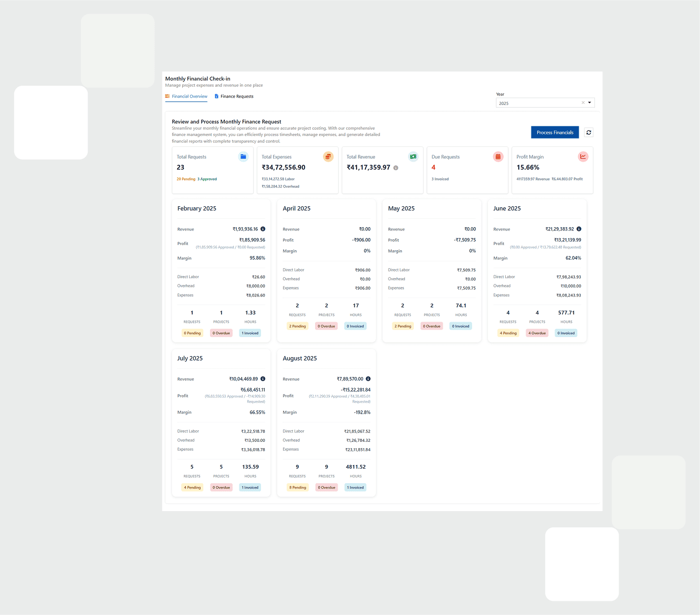Click the Total Revenue cash icon
Screen dimensions: 700x615
pos(413,156)
